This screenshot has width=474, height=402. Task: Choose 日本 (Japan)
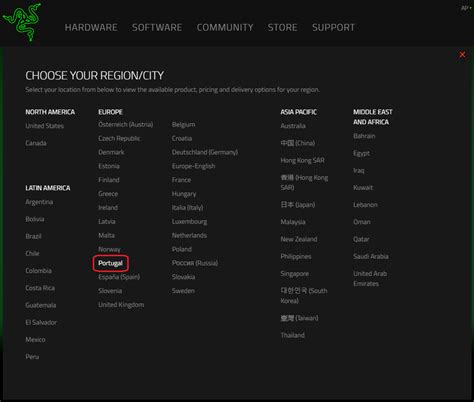pyautogui.click(x=298, y=205)
